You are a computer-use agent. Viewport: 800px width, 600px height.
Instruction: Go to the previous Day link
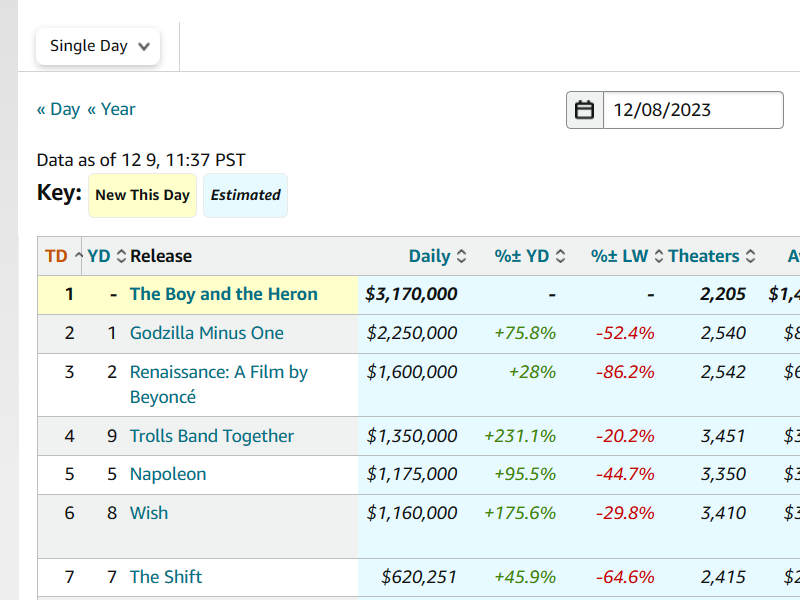58,109
